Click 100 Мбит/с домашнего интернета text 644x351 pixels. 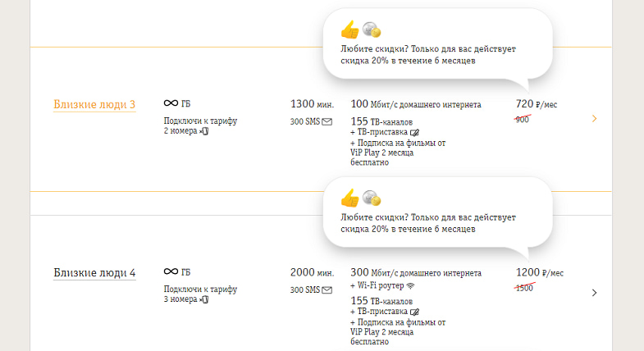416,104
